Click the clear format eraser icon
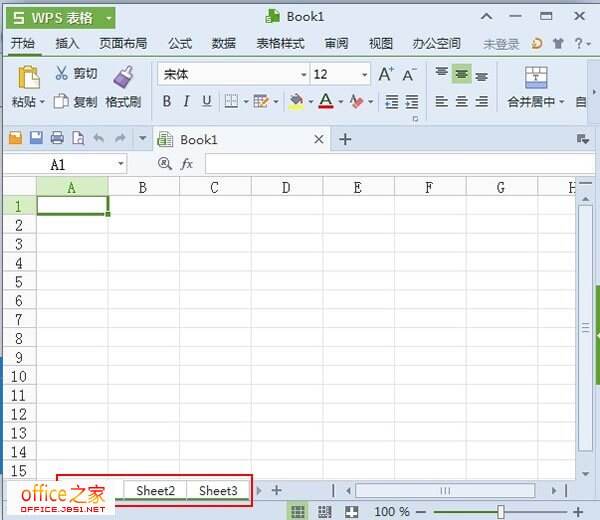 [357, 101]
